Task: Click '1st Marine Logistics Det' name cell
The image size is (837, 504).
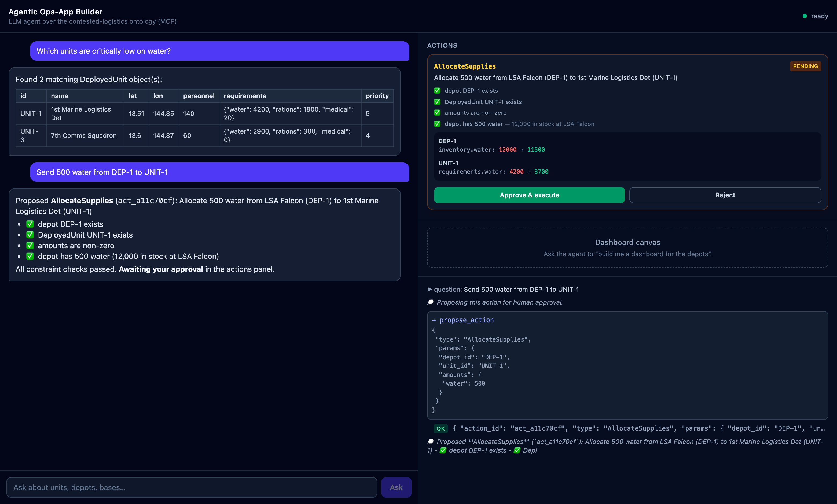Action: point(85,114)
